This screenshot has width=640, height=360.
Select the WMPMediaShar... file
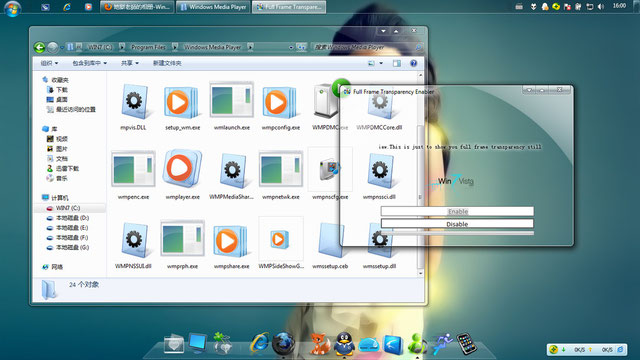(231, 176)
